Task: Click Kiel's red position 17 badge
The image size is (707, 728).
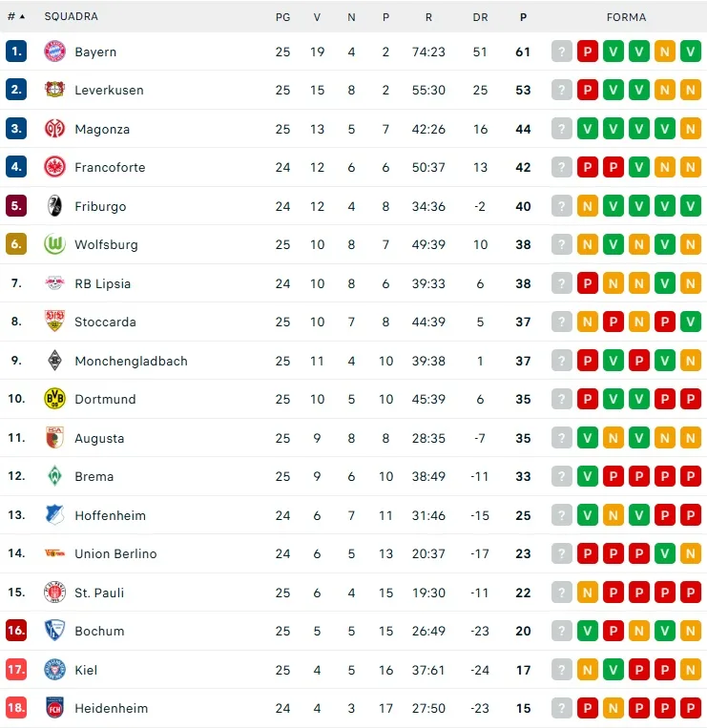Action: [x=16, y=670]
